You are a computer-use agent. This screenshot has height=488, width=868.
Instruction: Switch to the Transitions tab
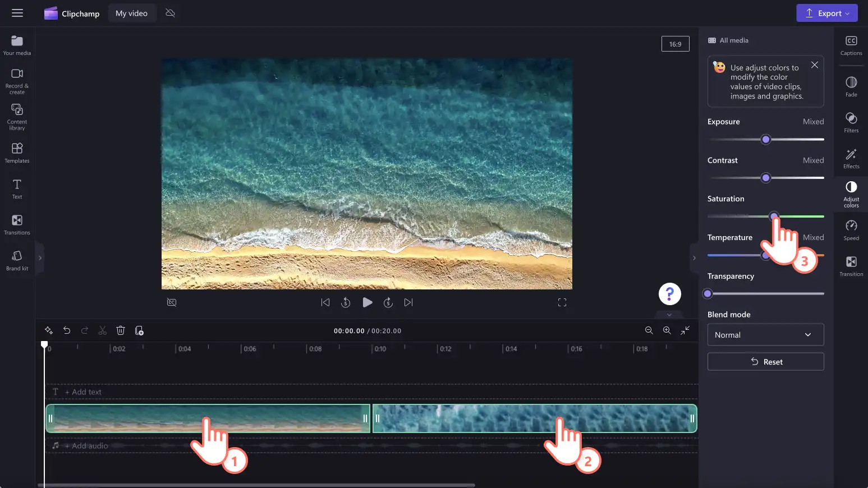[17, 224]
